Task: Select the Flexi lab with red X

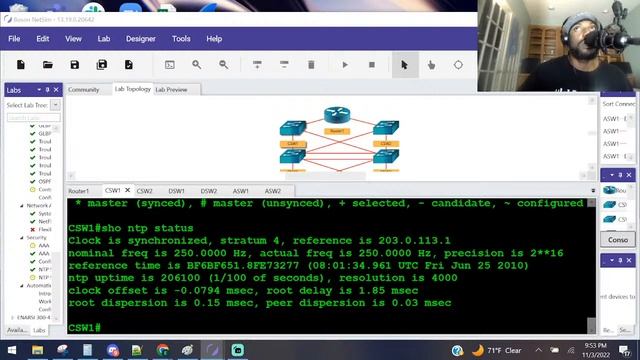Action: point(44,229)
